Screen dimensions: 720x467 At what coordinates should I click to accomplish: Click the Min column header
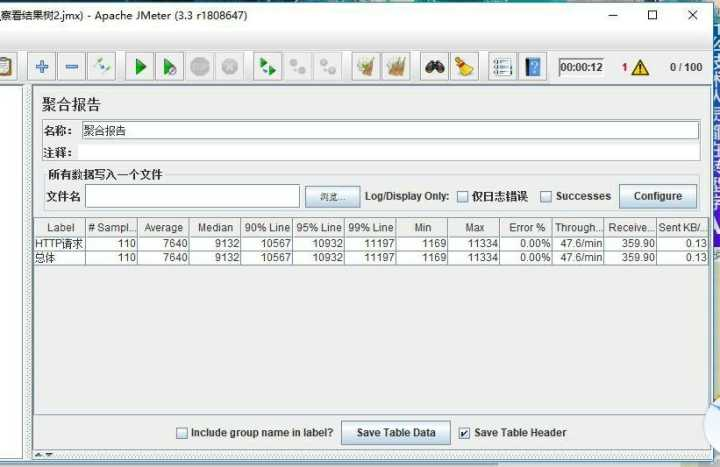[422, 227]
